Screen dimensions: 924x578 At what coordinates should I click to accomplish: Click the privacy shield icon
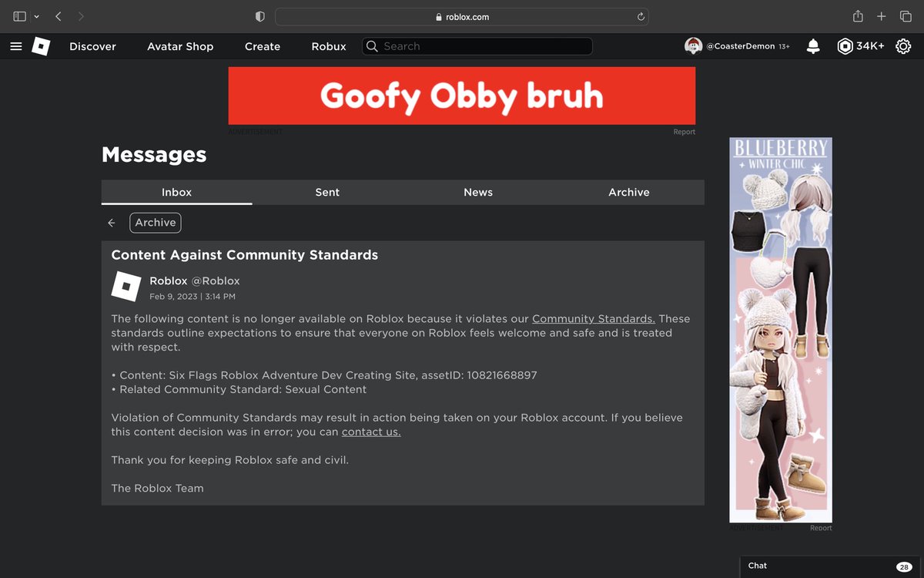(x=259, y=16)
